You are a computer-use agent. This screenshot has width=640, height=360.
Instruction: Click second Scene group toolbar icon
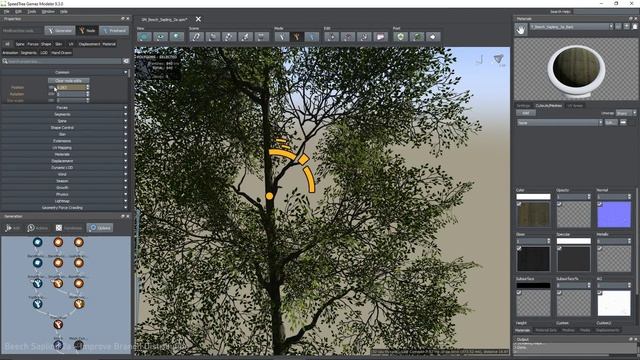(213, 37)
